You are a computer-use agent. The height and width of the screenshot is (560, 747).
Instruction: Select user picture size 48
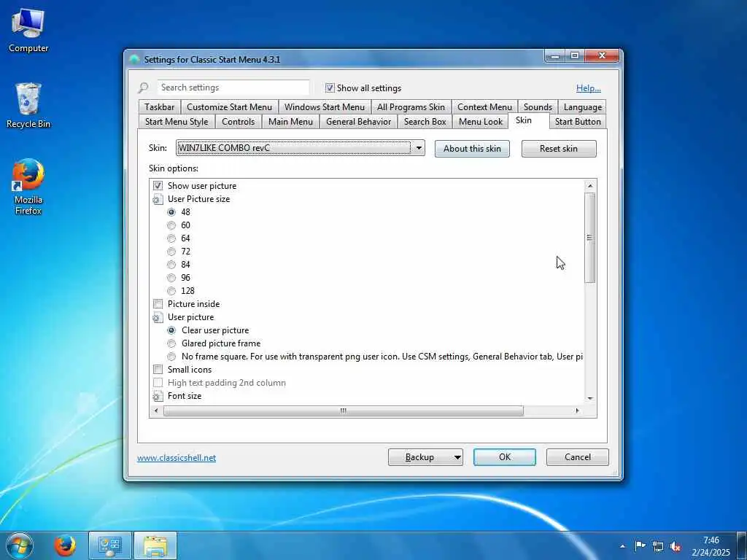171,212
